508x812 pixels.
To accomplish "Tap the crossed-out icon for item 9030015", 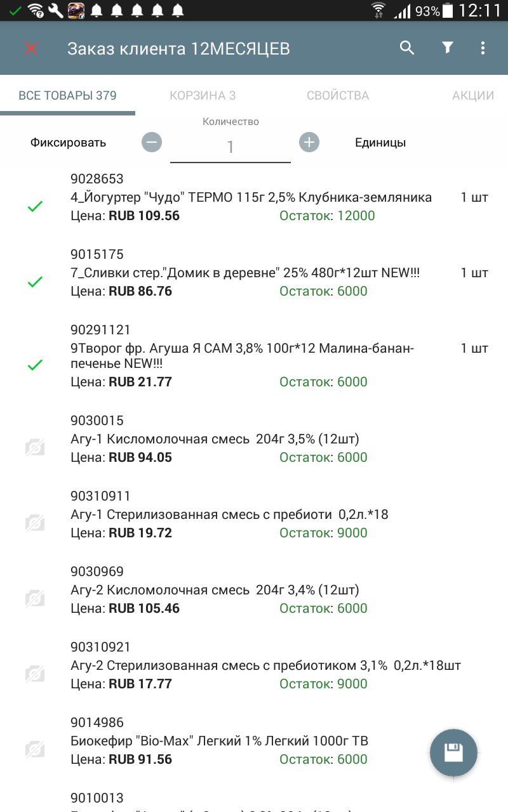I will 35,448.
